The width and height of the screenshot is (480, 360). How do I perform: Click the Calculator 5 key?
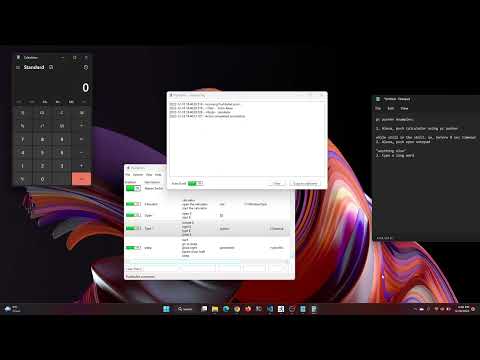[x=42, y=152]
